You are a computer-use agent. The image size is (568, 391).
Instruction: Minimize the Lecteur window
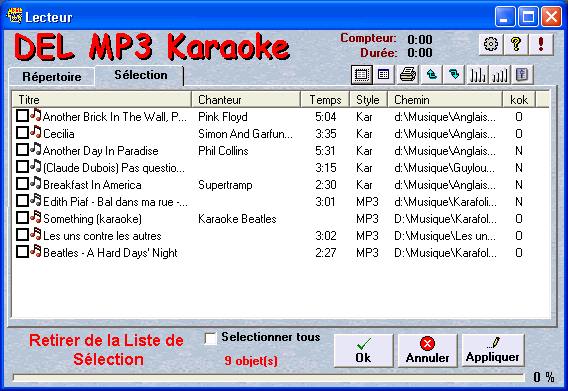[x=505, y=17]
